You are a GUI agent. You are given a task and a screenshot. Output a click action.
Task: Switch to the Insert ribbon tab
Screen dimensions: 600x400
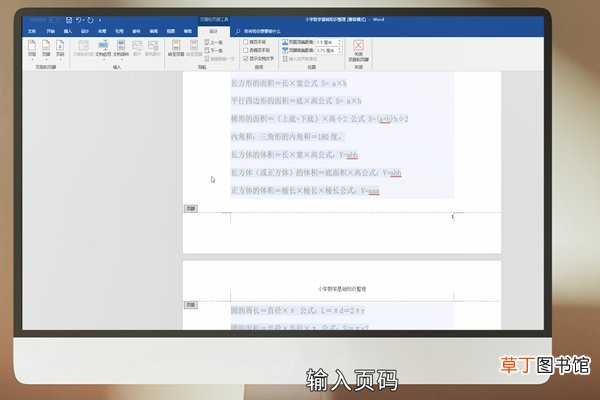coord(68,31)
